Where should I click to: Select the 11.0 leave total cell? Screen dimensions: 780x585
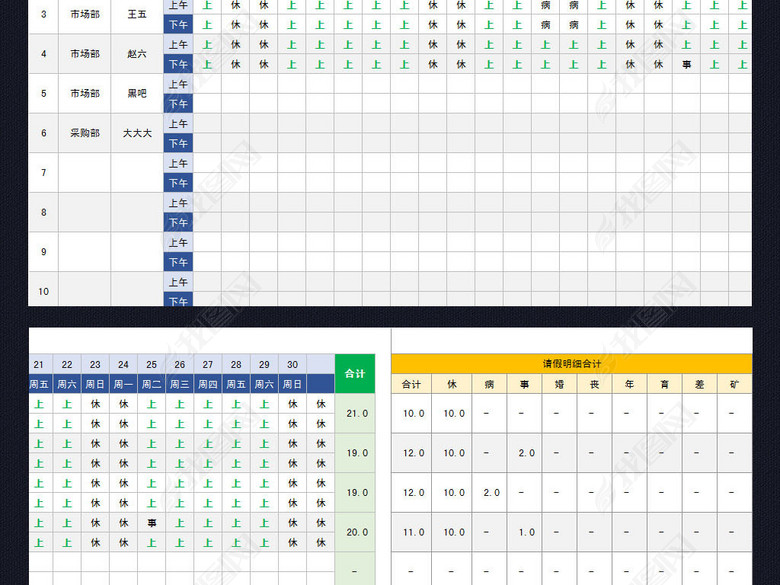click(x=412, y=532)
